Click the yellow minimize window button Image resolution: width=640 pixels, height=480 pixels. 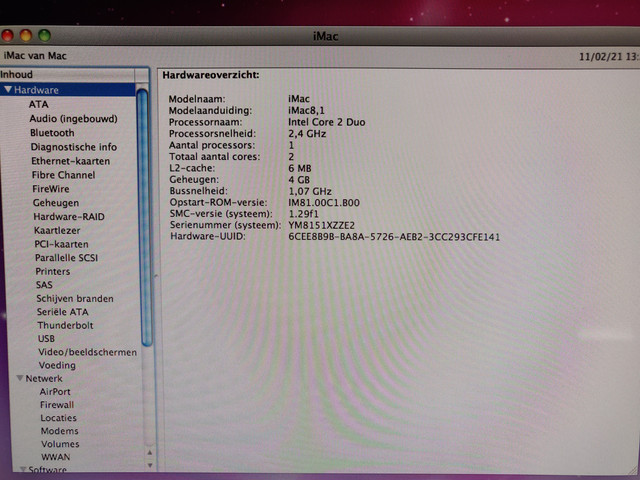pyautogui.click(x=26, y=36)
